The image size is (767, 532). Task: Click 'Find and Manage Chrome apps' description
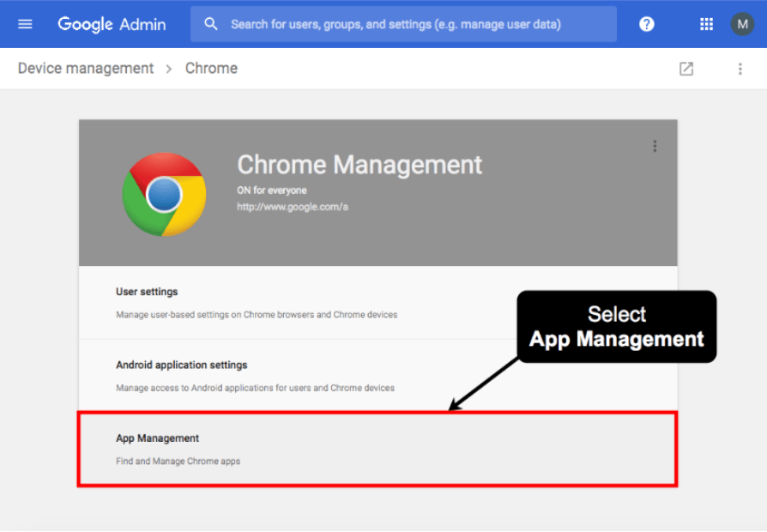[x=178, y=462]
